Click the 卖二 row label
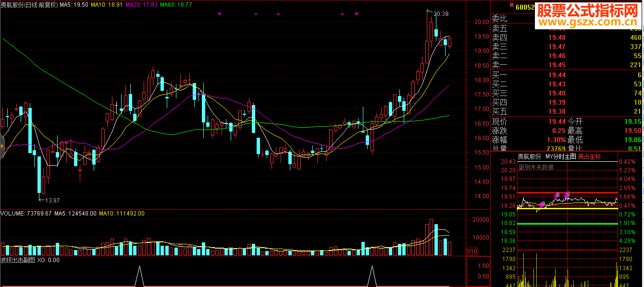This screenshot has width=644, height=287. click(499, 56)
